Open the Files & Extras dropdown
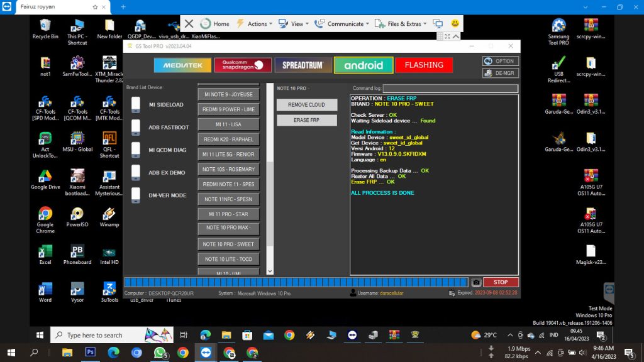This screenshot has width=644, height=362. (401, 24)
